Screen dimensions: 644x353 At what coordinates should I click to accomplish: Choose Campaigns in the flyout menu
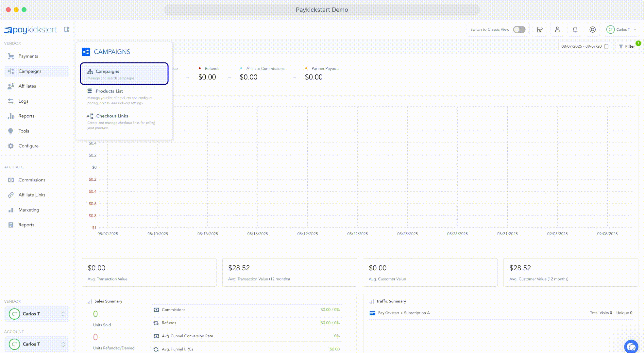tap(124, 74)
